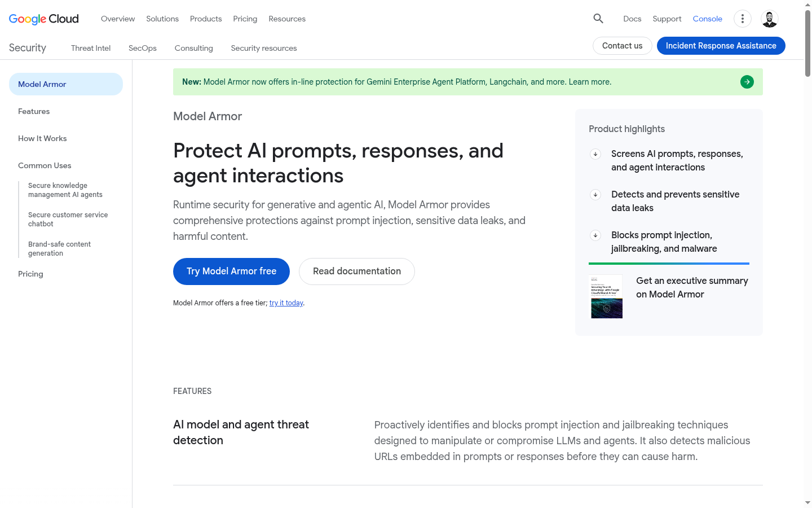This screenshot has height=508, width=812.
Task: Open the Security resources tab
Action: pos(264,48)
